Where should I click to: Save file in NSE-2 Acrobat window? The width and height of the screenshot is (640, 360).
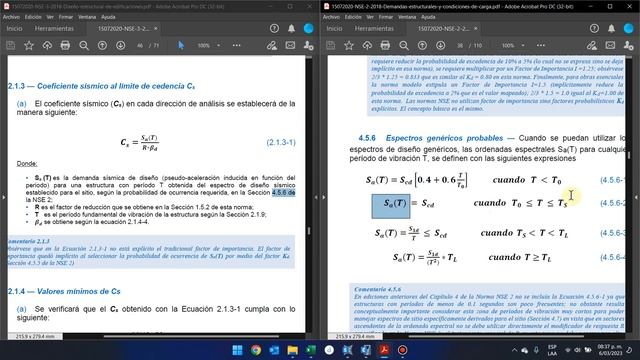[331, 45]
